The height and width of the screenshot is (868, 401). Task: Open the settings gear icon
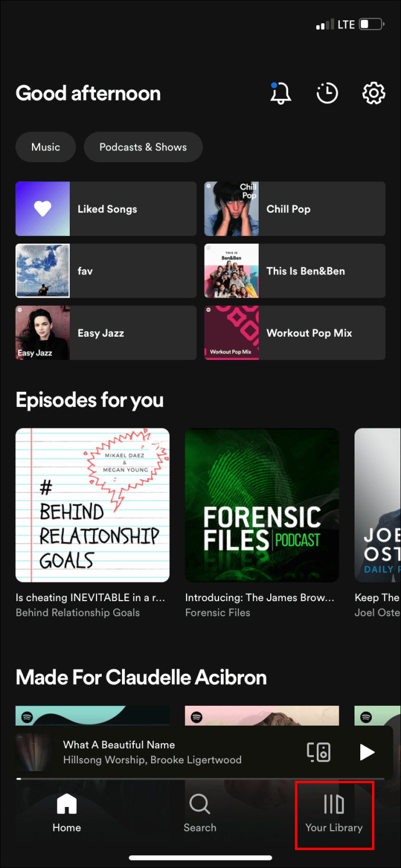tap(374, 93)
